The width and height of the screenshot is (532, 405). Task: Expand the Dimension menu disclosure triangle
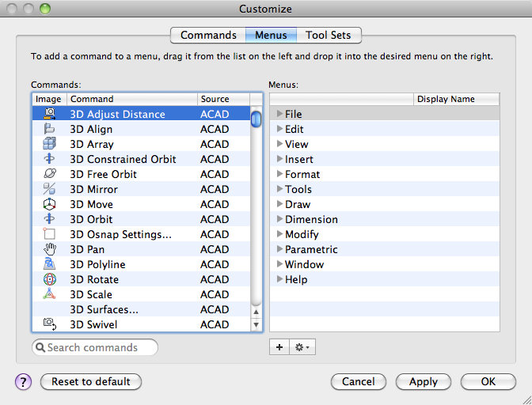pyautogui.click(x=279, y=219)
